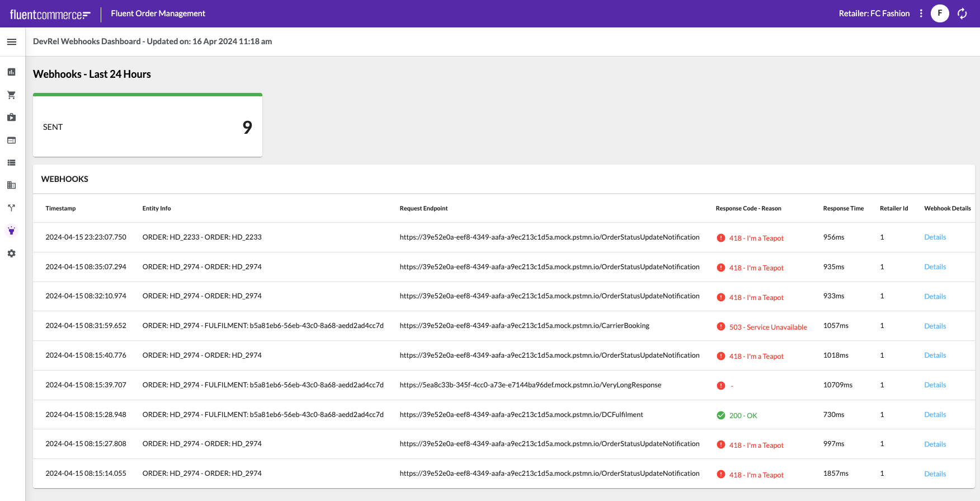Click the Response Time column header

click(x=843, y=208)
